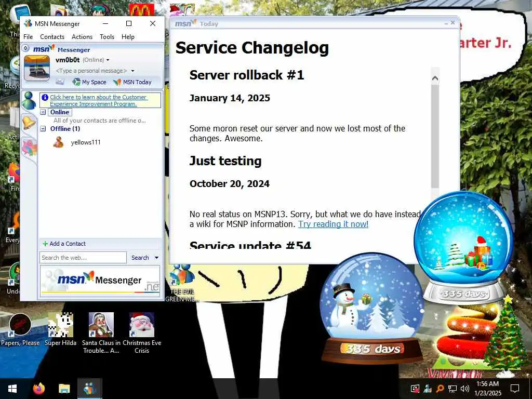Open the notification center icon
The width and height of the screenshot is (532, 399).
pyautogui.click(x=515, y=389)
